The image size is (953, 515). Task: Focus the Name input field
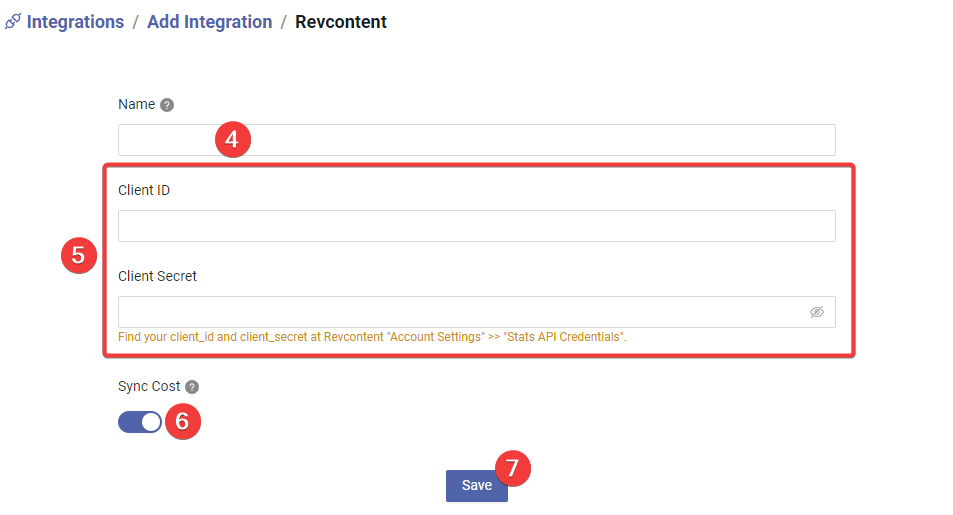coord(476,140)
